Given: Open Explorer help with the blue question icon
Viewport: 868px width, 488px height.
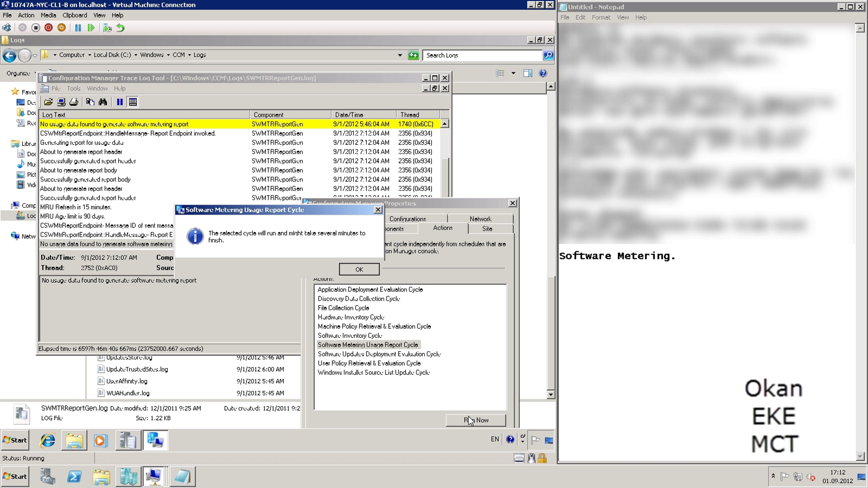Looking at the screenshot, I should (543, 73).
